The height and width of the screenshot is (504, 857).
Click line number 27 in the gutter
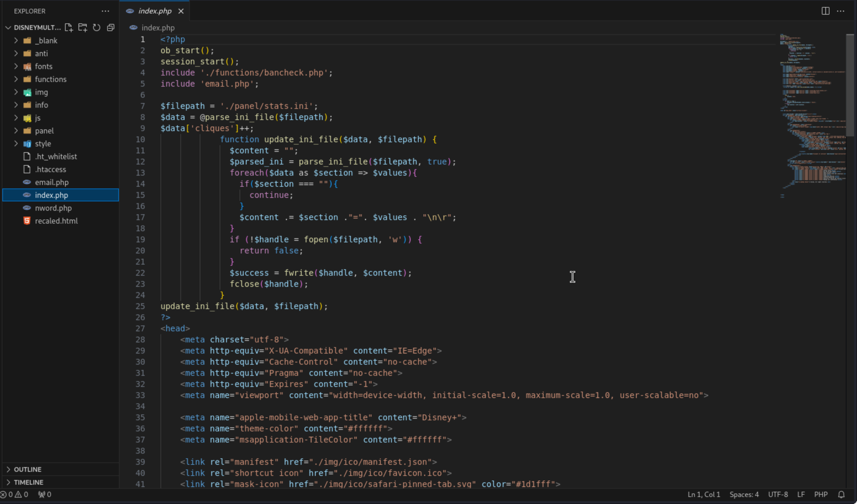[x=140, y=329]
